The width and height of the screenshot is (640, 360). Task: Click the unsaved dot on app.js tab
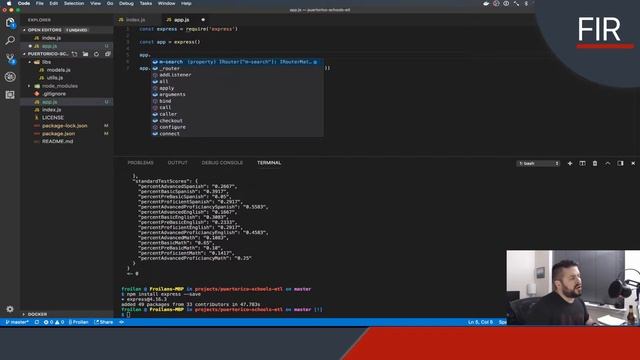click(203, 20)
